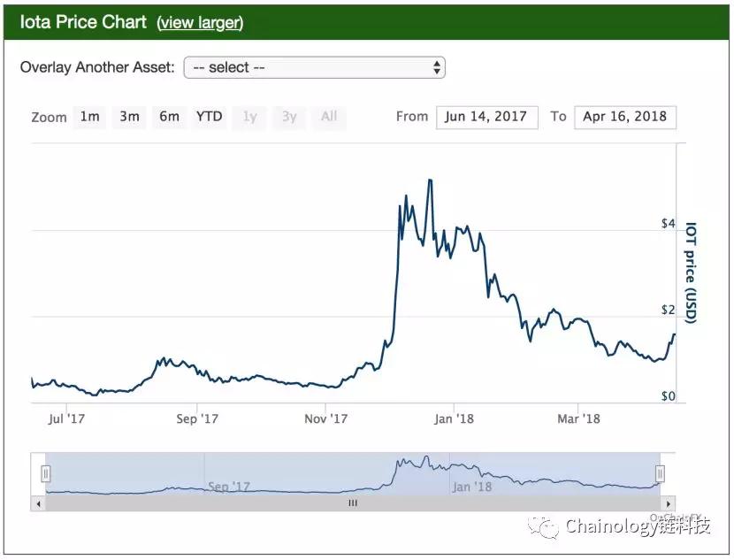The width and height of the screenshot is (734, 560).
Task: Click the From date field
Action: [486, 117]
